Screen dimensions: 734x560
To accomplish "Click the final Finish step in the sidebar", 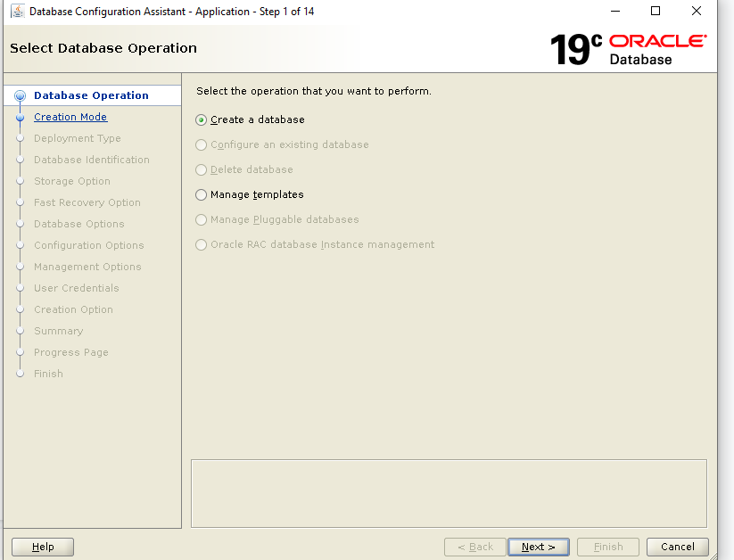I will pyautogui.click(x=48, y=374).
